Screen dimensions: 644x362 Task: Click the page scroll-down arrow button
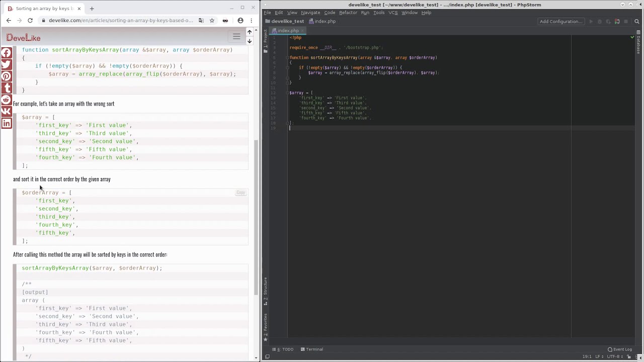pyautogui.click(x=249, y=41)
